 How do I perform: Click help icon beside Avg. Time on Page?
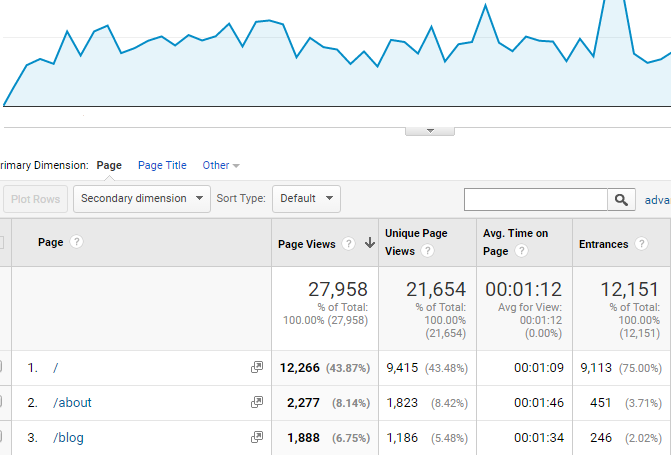click(x=521, y=251)
